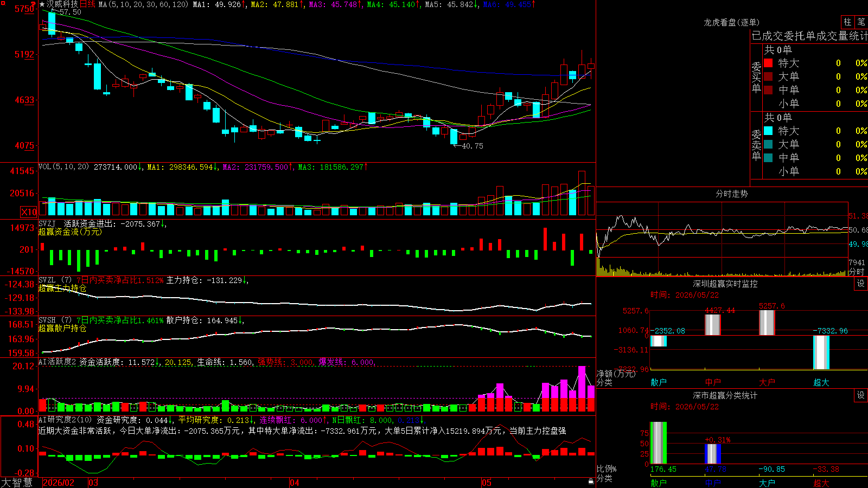868x488 pixels.
Task: Open 设 settings for 深市超赢分类统计
Action: pyautogui.click(x=861, y=395)
